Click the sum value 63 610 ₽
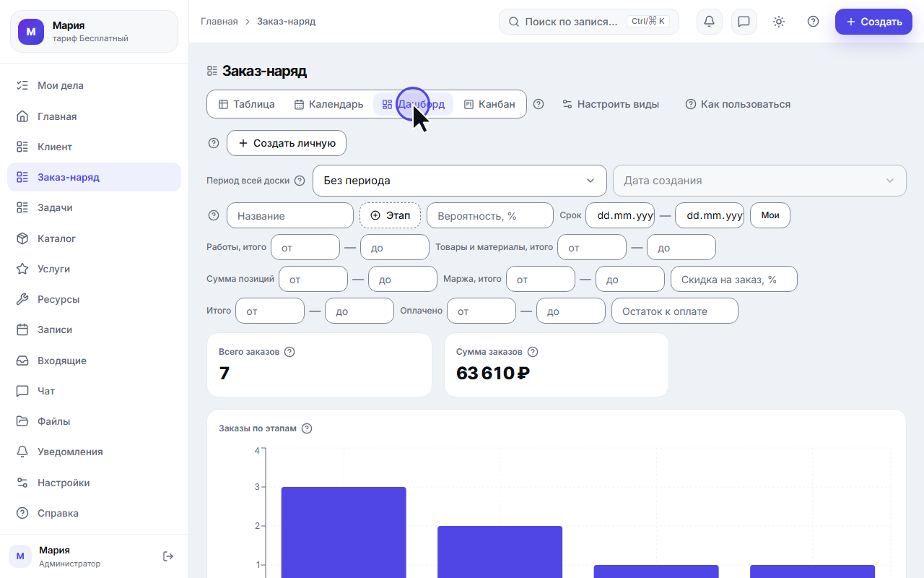The width and height of the screenshot is (924, 578). click(494, 373)
